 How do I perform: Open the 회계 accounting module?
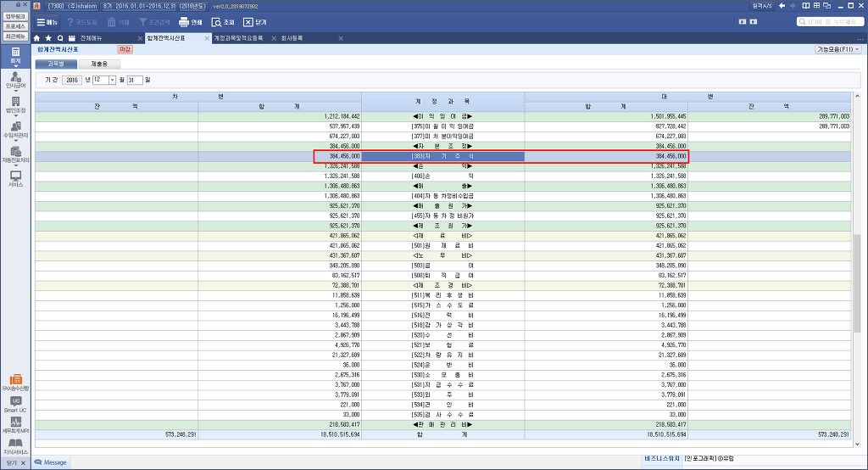[15, 55]
